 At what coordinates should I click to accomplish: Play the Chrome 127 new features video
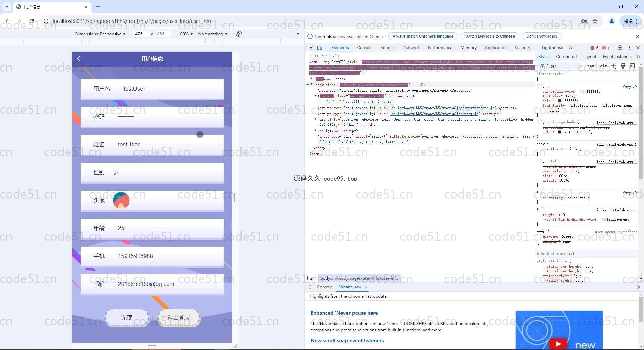tap(558, 344)
